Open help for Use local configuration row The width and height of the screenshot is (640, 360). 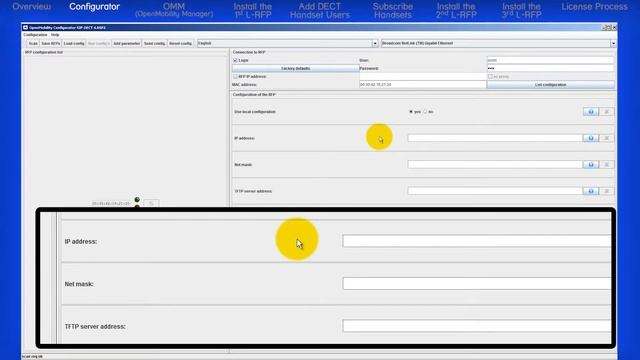[591, 112]
